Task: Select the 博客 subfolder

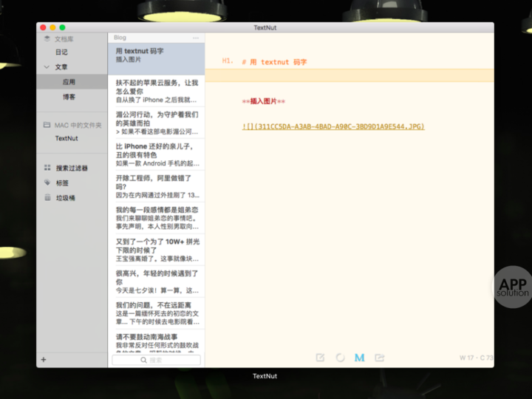Action: [69, 97]
